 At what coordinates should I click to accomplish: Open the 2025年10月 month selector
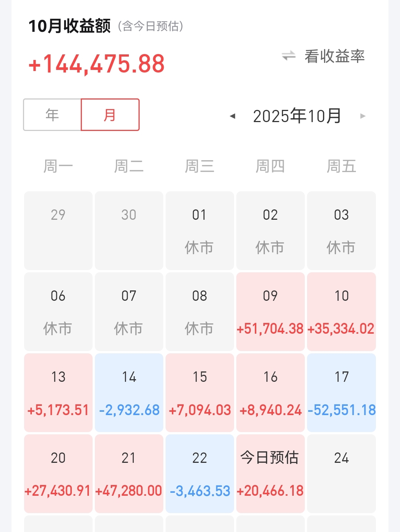tap(297, 116)
